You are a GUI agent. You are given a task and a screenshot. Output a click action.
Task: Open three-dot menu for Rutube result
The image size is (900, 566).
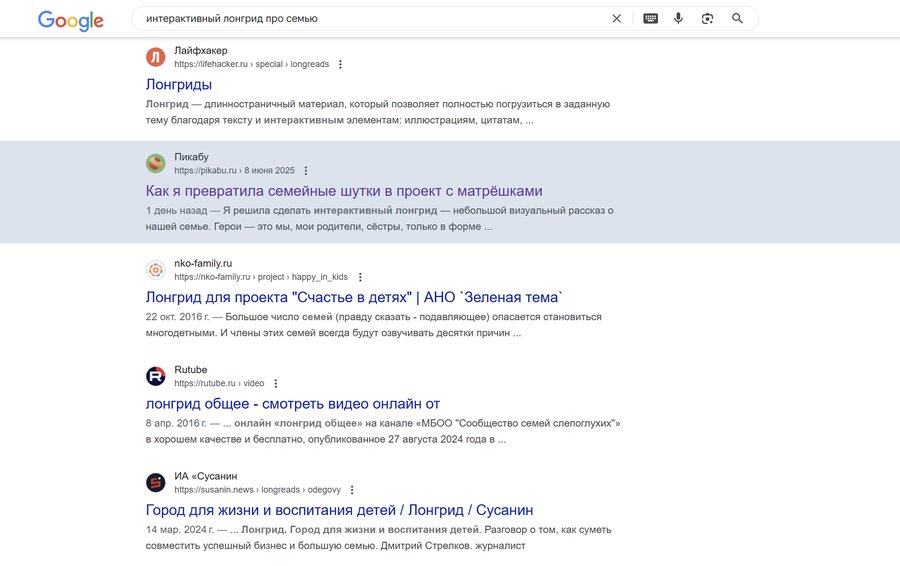tap(276, 383)
